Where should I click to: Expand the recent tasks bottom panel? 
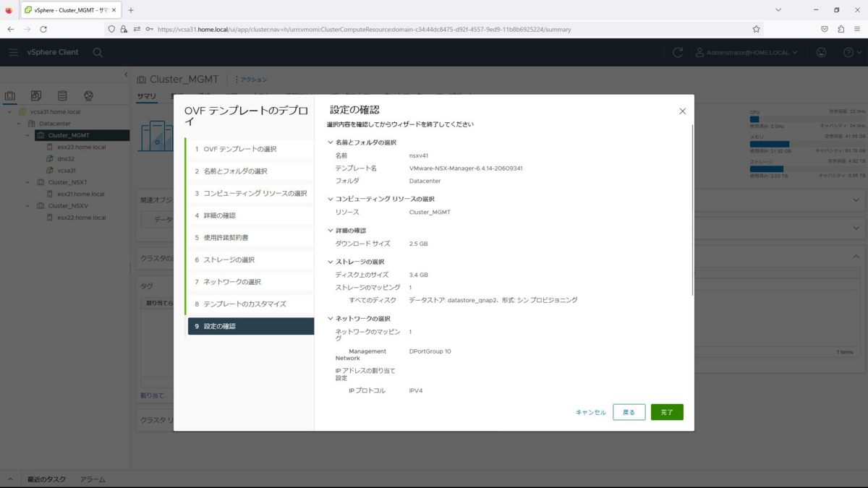[x=10, y=479]
